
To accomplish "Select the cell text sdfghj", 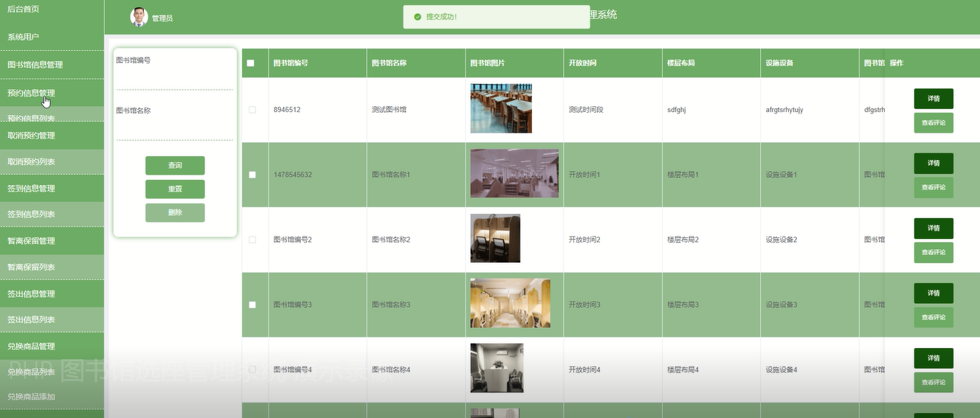I will (x=677, y=110).
